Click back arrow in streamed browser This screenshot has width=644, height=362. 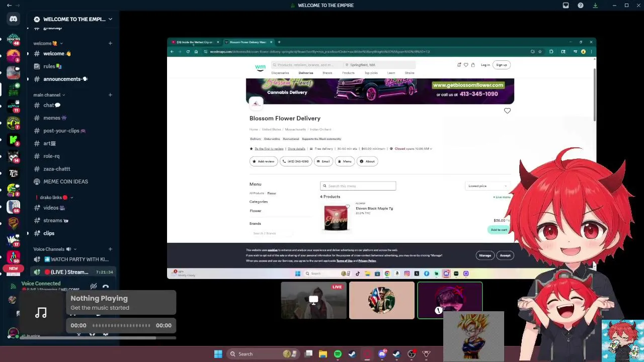172,51
